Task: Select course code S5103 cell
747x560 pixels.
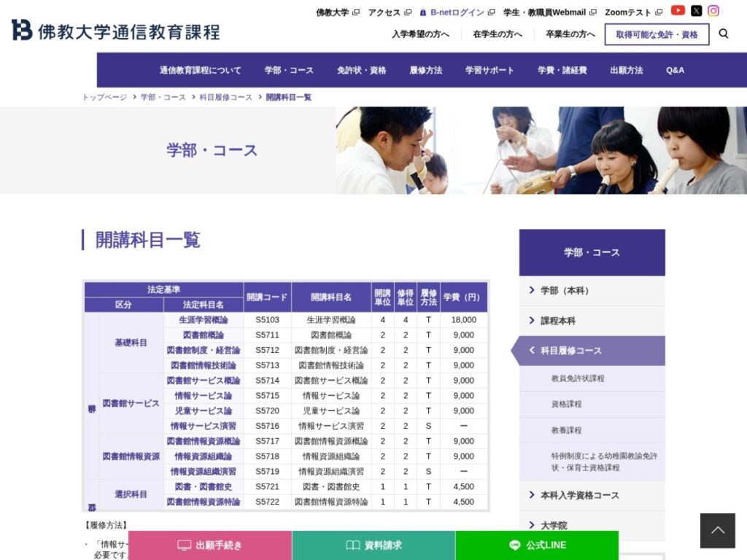Action: pyautogui.click(x=267, y=320)
